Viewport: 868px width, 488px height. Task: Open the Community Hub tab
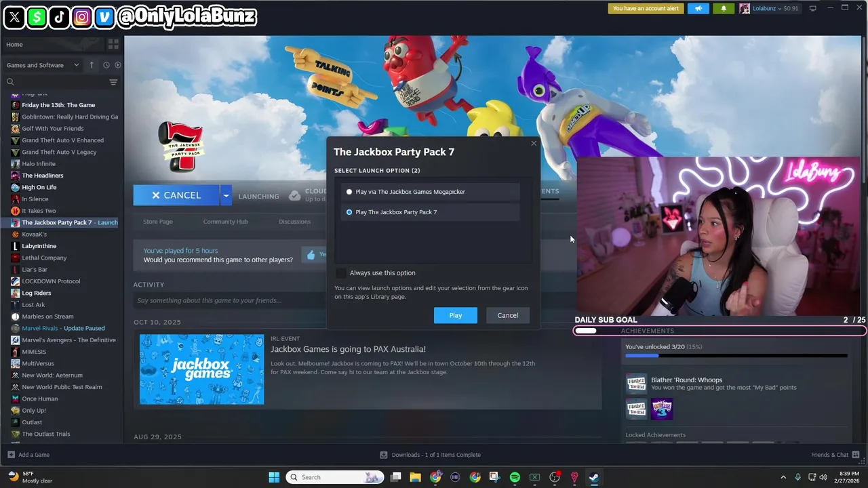pyautogui.click(x=225, y=222)
